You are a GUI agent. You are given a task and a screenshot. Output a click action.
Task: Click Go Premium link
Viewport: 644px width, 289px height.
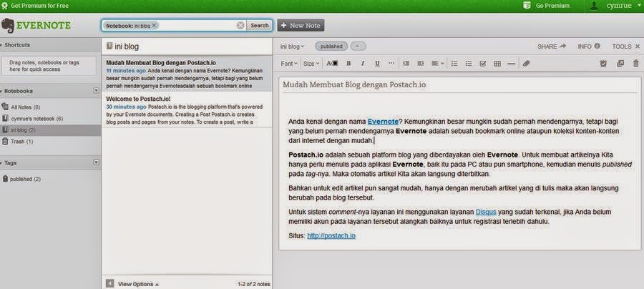click(x=552, y=6)
